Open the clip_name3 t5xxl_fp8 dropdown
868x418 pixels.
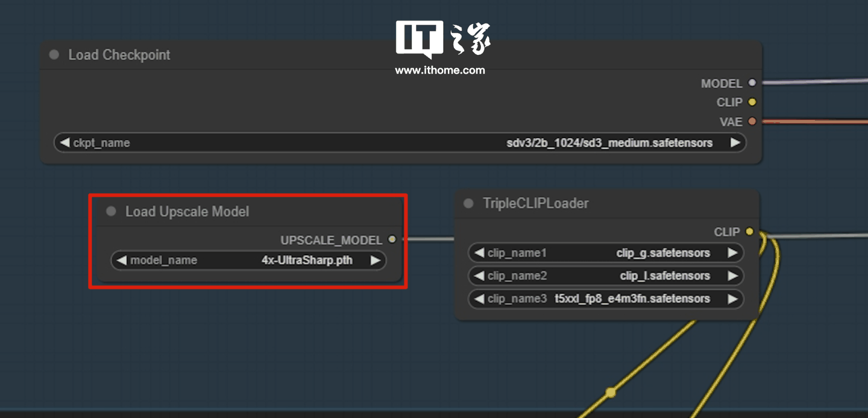tap(605, 299)
